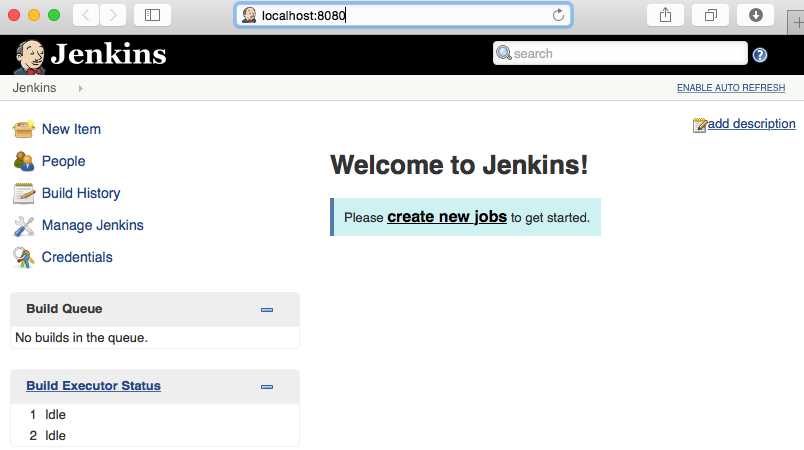The width and height of the screenshot is (804, 450).
Task: Click the Jenkins title text in header
Action: click(109, 54)
